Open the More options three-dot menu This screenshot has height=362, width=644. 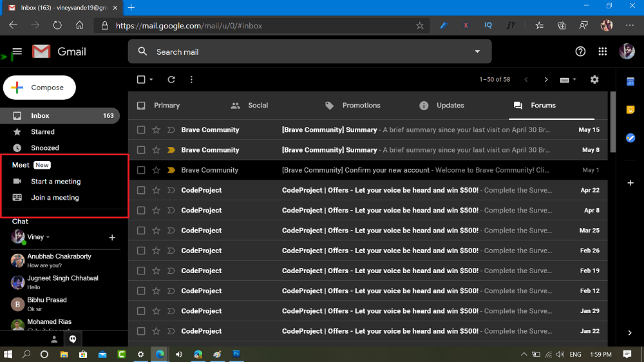click(x=191, y=79)
